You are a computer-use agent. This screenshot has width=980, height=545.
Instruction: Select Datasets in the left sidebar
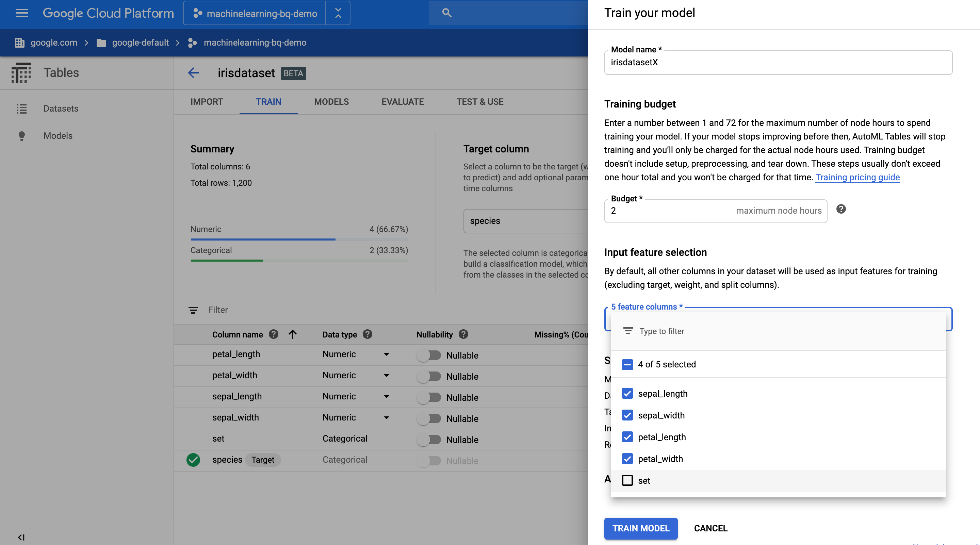(61, 109)
